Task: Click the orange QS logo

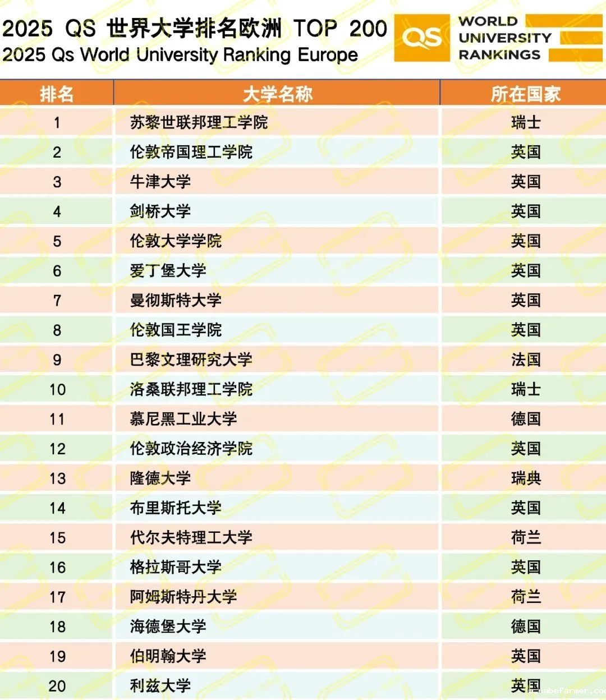Action: tap(422, 38)
